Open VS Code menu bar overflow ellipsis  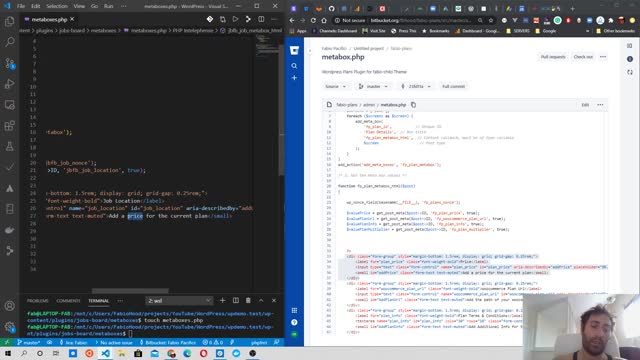pyautogui.click(x=124, y=6)
